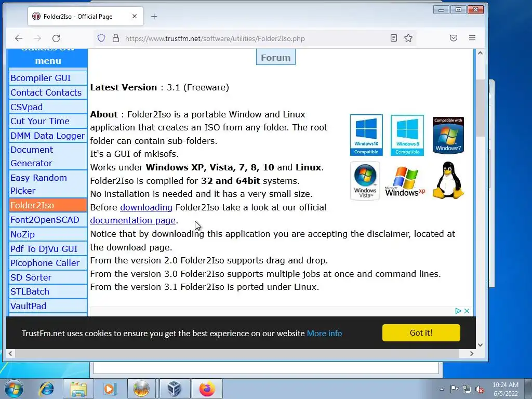Reload the current page
532x399 pixels.
pos(56,38)
